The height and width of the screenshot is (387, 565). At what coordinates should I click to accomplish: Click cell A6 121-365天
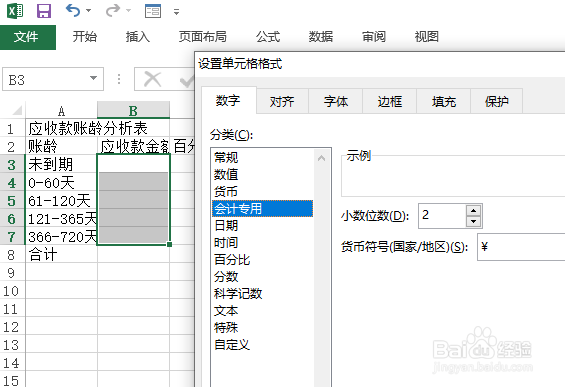click(x=61, y=219)
